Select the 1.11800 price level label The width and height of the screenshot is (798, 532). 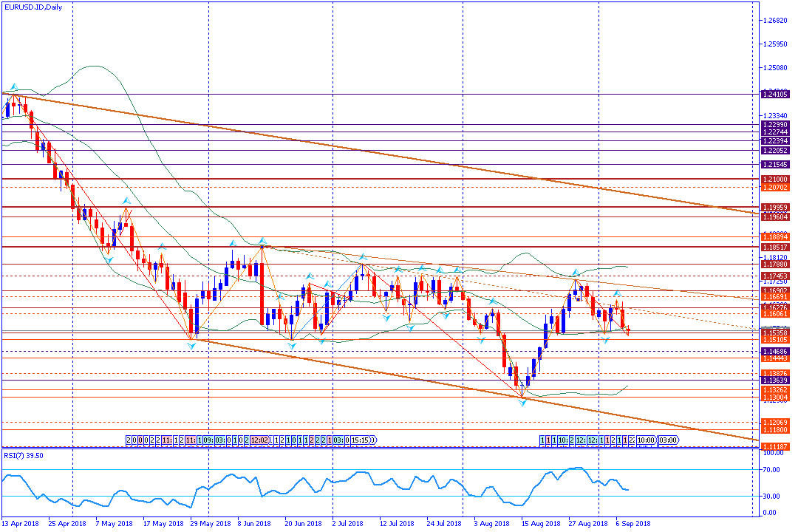click(775, 430)
